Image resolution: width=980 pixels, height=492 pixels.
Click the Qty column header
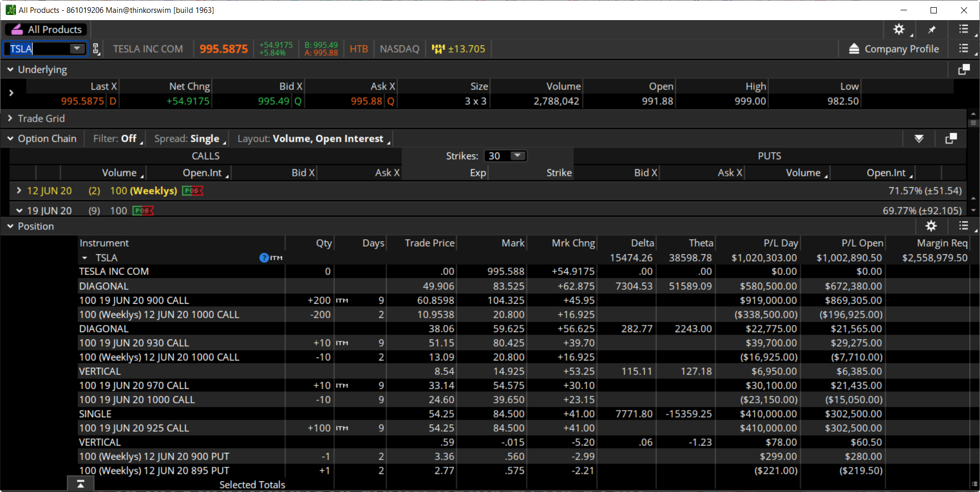324,243
